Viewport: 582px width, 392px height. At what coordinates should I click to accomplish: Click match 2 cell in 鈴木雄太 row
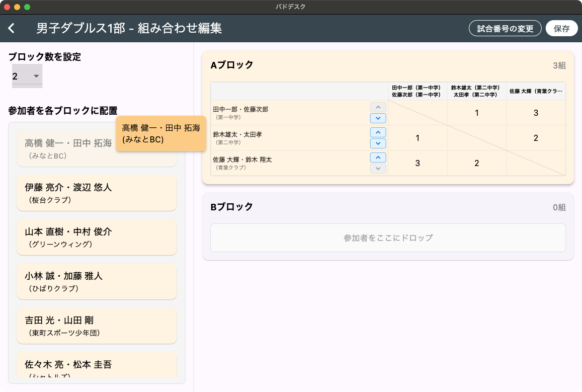536,138
